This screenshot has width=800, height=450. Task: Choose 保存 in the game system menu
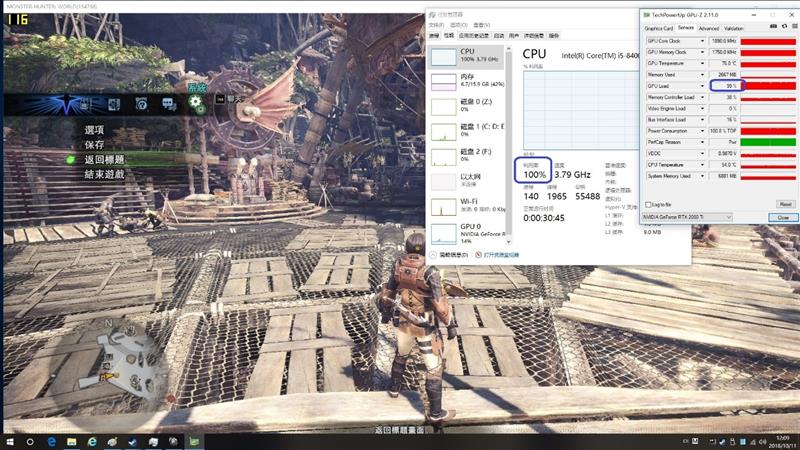point(94,145)
